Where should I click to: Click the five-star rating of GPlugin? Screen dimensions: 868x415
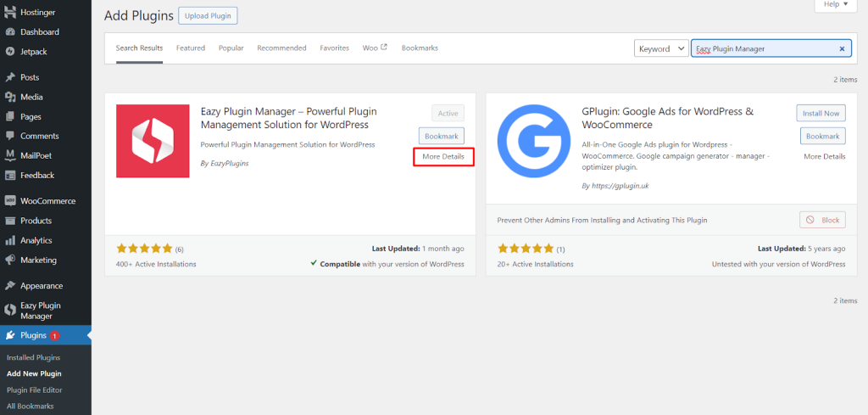coord(526,249)
